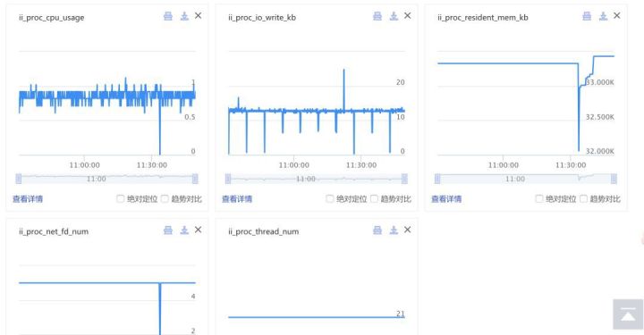Print the ii_proc_io_write_kb chart
Image resolution: width=644 pixels, height=335 pixels.
[377, 16]
